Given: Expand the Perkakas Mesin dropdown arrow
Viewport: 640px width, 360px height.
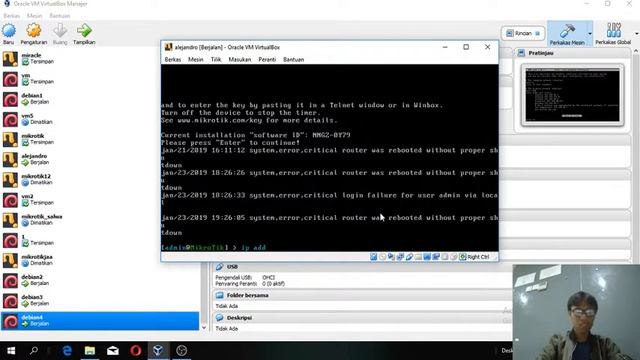Looking at the screenshot, I should click(590, 33).
